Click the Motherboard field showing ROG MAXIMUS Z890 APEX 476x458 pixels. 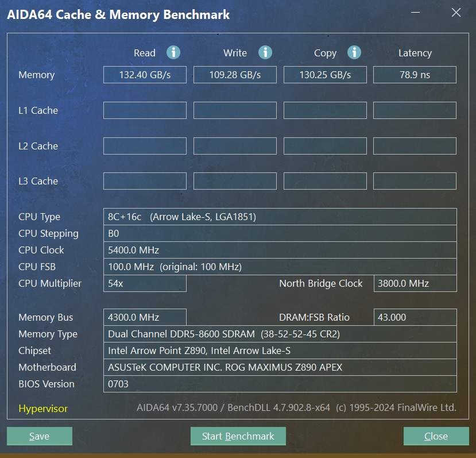coord(280,367)
